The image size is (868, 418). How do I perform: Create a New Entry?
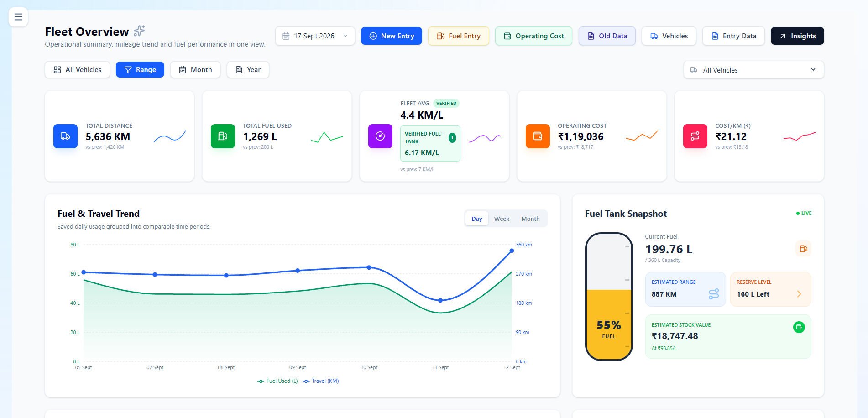click(x=392, y=36)
